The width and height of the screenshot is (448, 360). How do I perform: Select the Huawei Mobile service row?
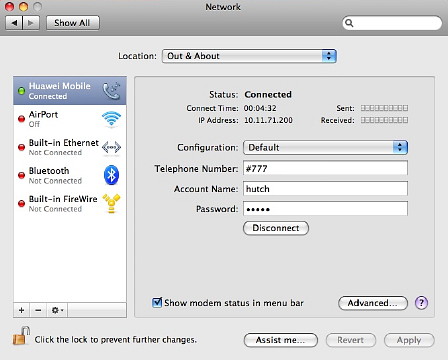(70, 91)
